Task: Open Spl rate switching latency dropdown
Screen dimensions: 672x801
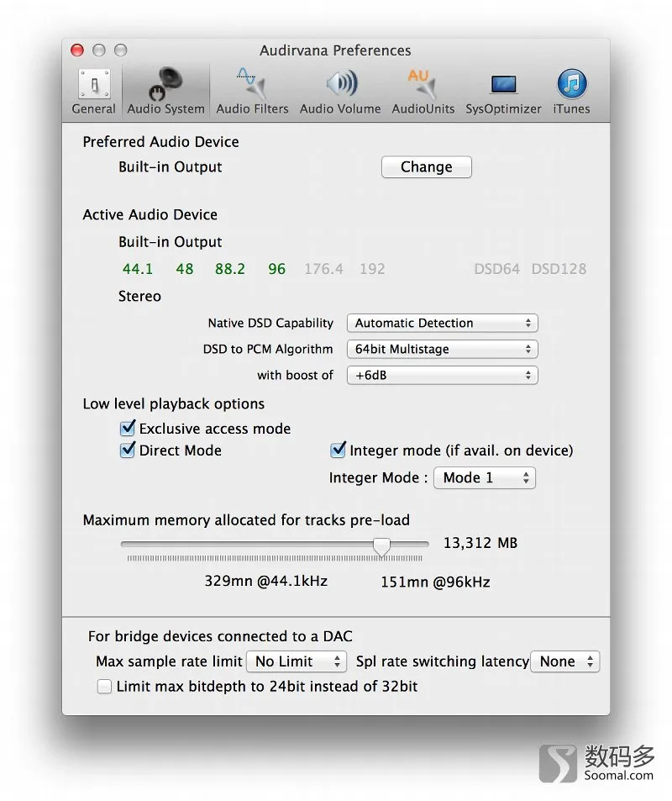Action: coord(564,661)
